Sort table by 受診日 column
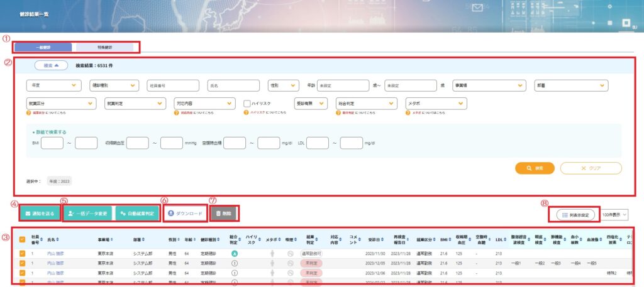 click(376, 239)
